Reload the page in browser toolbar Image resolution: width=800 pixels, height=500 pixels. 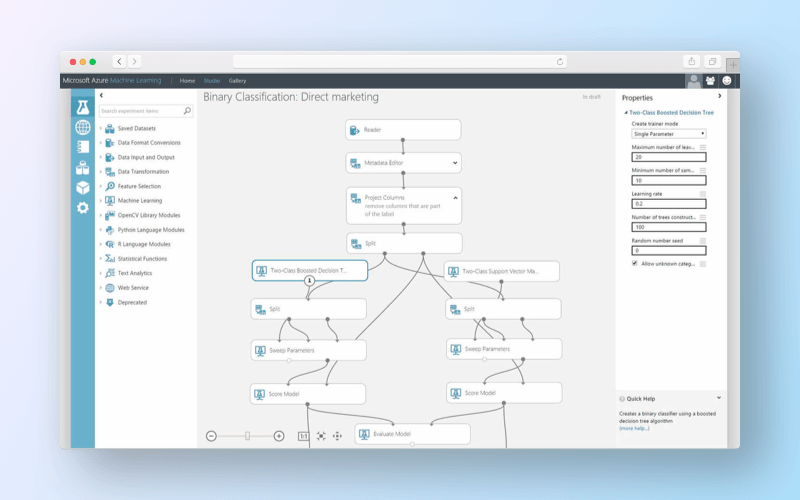(x=560, y=62)
